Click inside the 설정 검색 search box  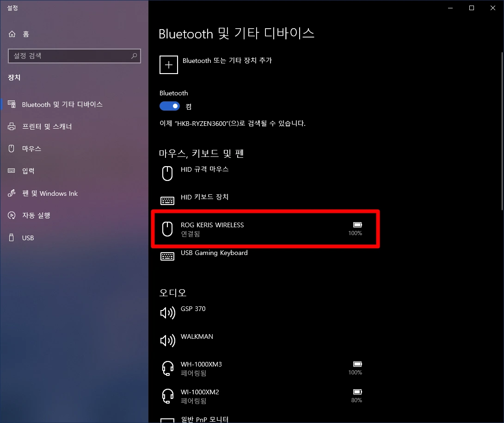[x=74, y=56]
